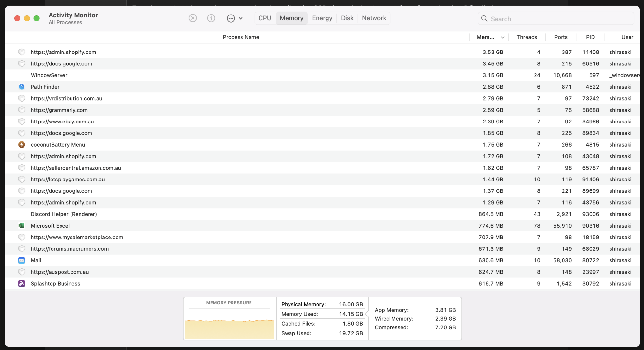
Task: Click the Mail app icon
Action: point(22,260)
